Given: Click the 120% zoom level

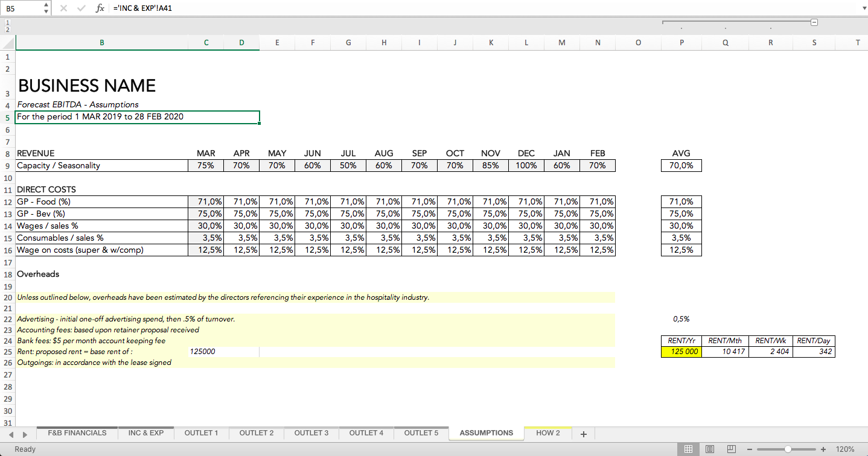Looking at the screenshot, I should coord(844,449).
